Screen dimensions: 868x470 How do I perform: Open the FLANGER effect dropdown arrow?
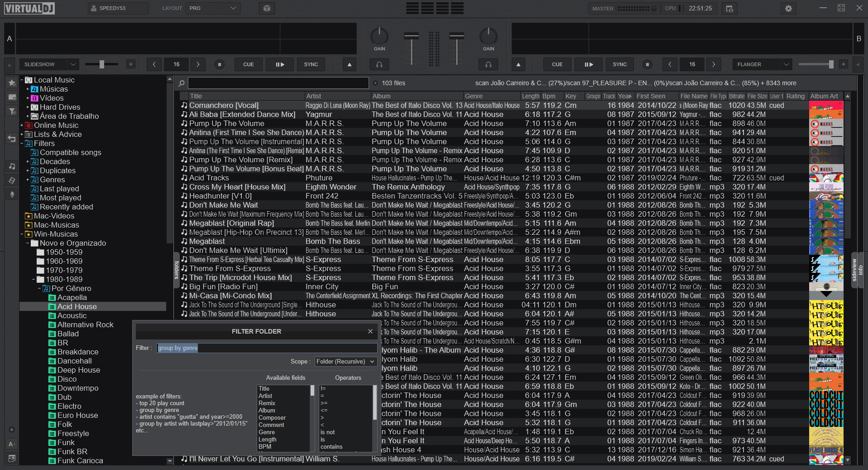point(786,64)
